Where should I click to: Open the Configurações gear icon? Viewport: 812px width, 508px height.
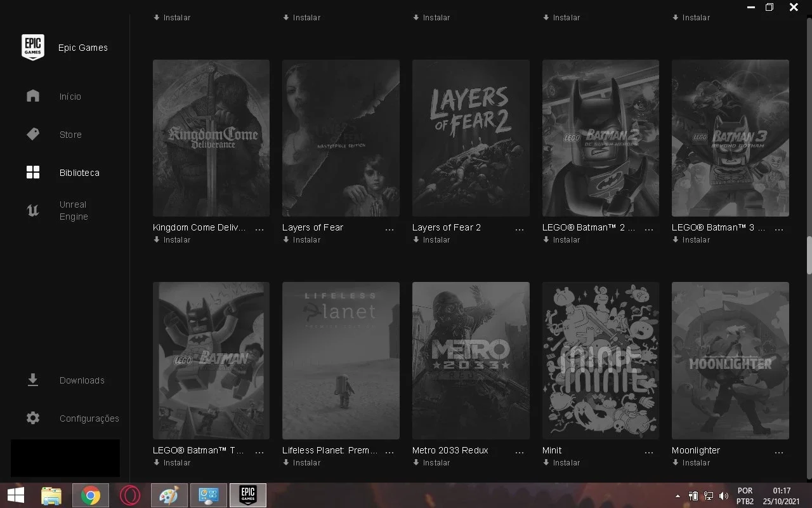coord(33,418)
